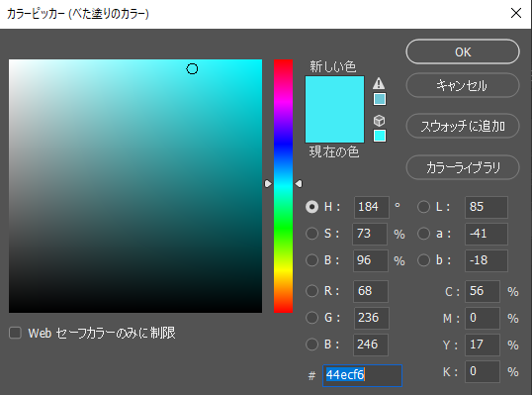The height and width of the screenshot is (395, 532).
Task: Select the H (hue) radio button
Action: [311, 207]
